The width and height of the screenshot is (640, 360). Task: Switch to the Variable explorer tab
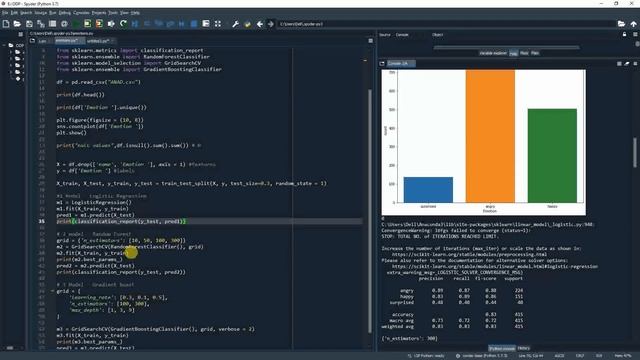pyautogui.click(x=493, y=53)
